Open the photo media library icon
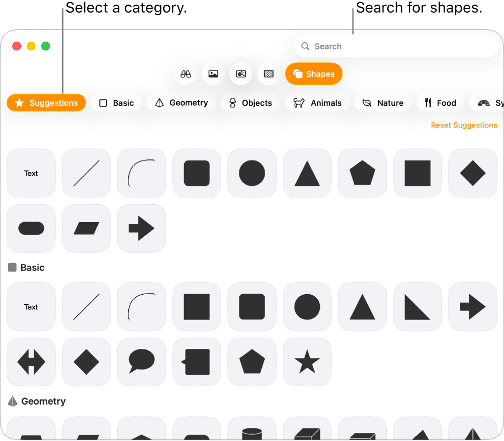Viewport: 504px width, 441px height. coord(213,74)
